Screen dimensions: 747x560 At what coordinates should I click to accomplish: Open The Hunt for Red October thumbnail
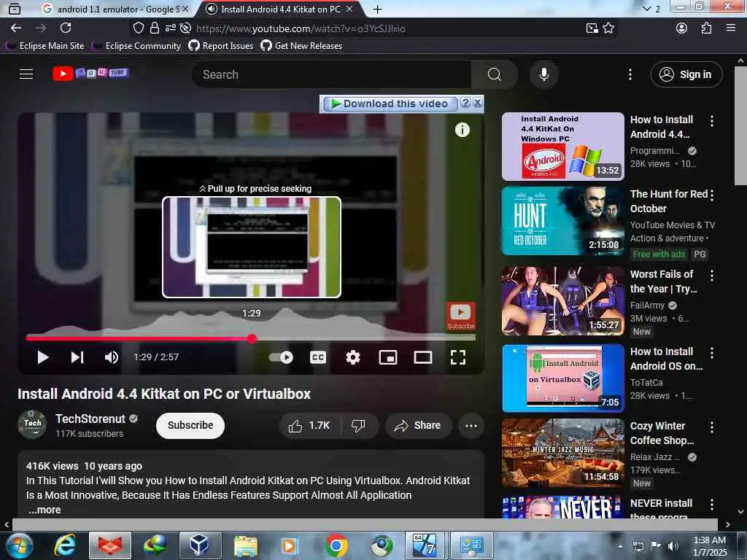(x=562, y=220)
